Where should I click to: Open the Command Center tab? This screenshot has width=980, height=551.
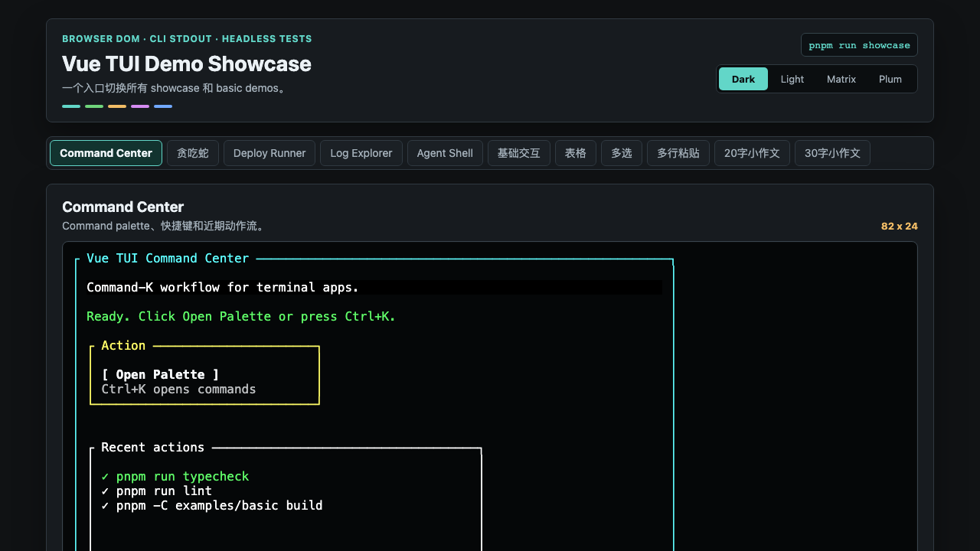click(x=106, y=153)
